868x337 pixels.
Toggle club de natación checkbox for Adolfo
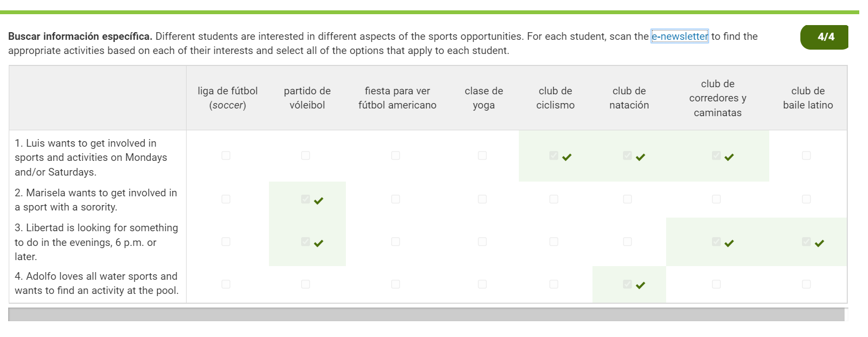627,284
